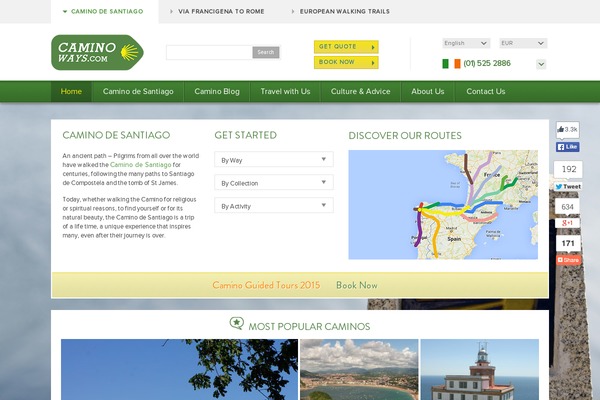Click the Get Started heading
The width and height of the screenshot is (600, 400).
coord(245,135)
